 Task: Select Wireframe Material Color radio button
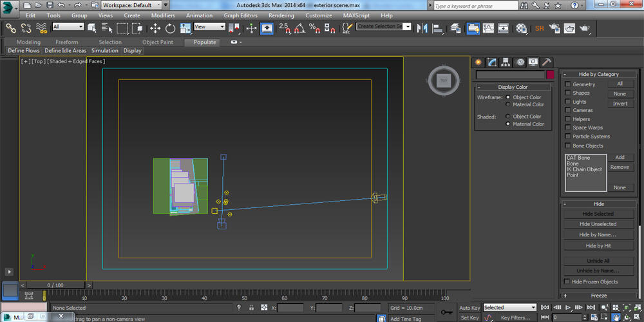[508, 104]
